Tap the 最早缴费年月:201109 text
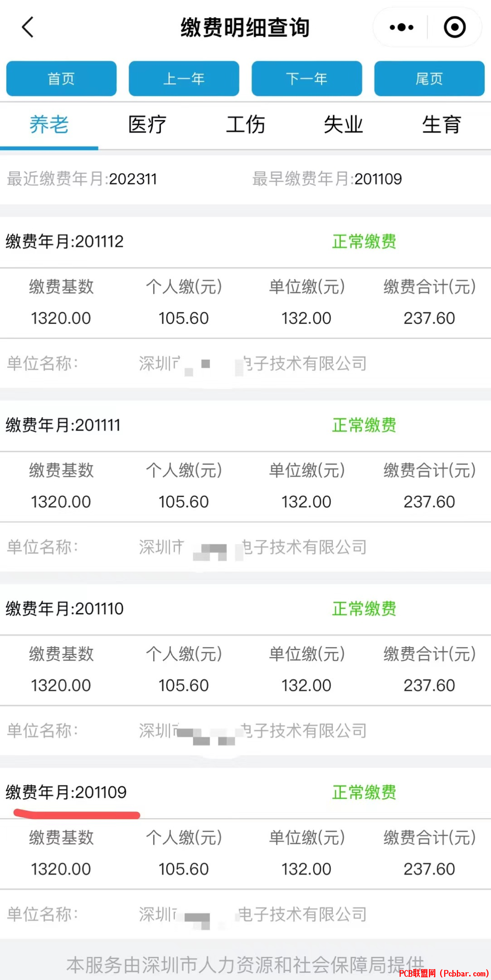The height and width of the screenshot is (980, 491). tap(327, 179)
